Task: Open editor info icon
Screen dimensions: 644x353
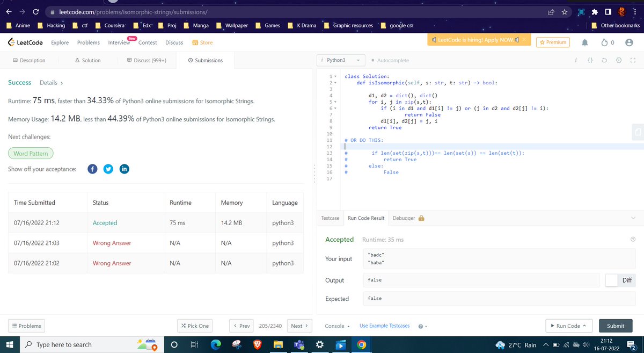Action: tap(575, 60)
